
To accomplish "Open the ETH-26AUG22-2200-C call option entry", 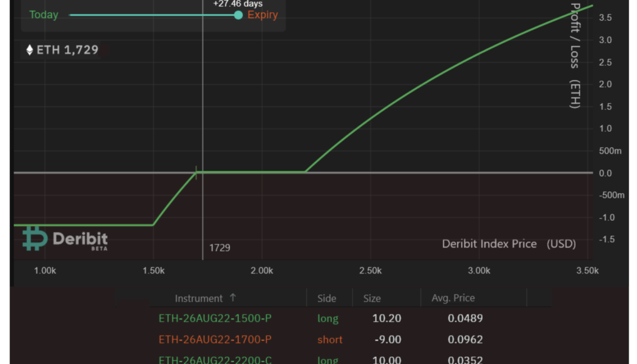I will [x=217, y=359].
